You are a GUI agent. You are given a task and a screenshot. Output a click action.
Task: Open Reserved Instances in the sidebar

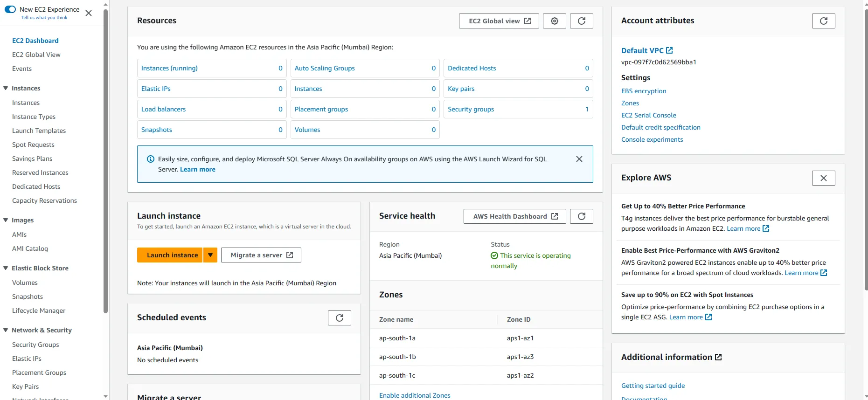pyautogui.click(x=40, y=172)
